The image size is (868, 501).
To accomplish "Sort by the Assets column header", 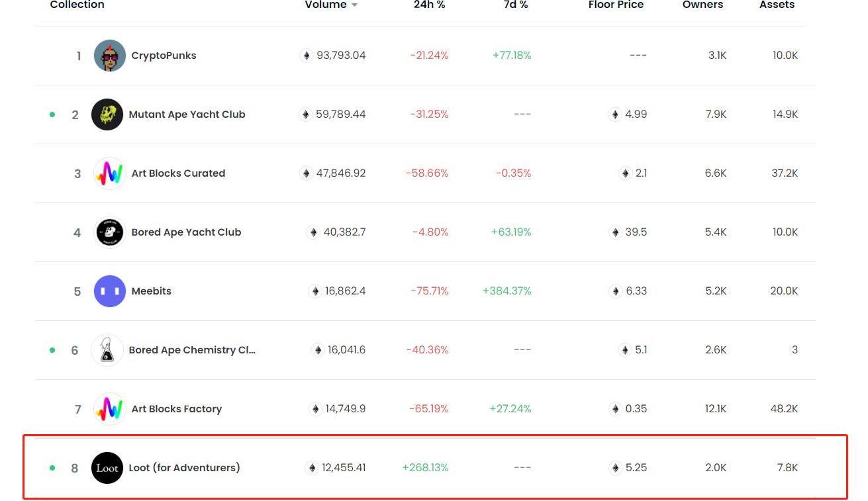I will pos(777,5).
